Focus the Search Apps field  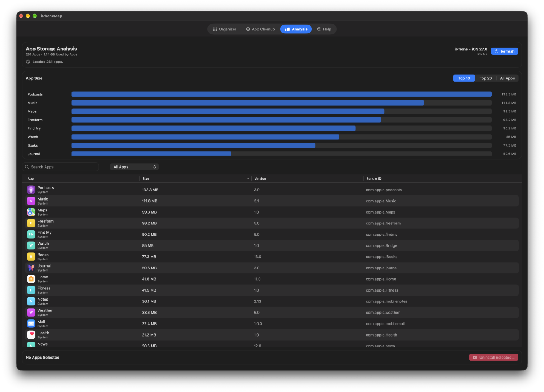tap(61, 167)
